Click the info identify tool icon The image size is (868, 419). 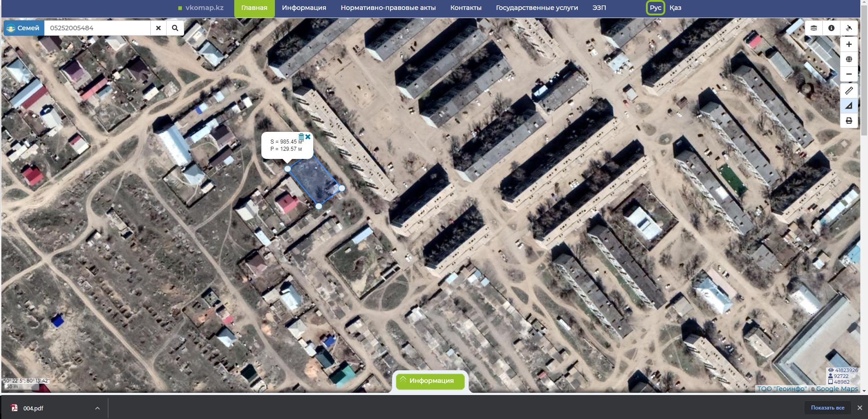(x=831, y=28)
